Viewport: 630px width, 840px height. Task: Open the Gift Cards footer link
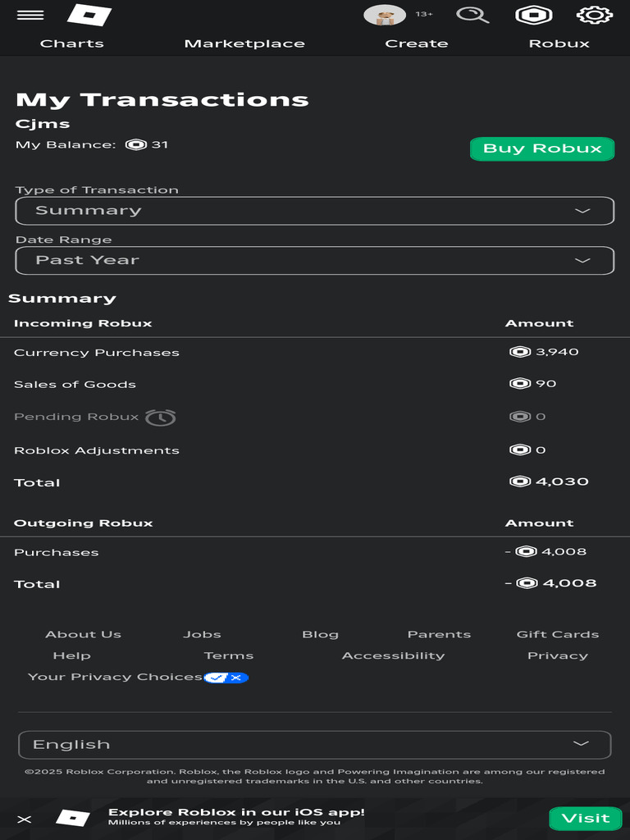pos(558,634)
